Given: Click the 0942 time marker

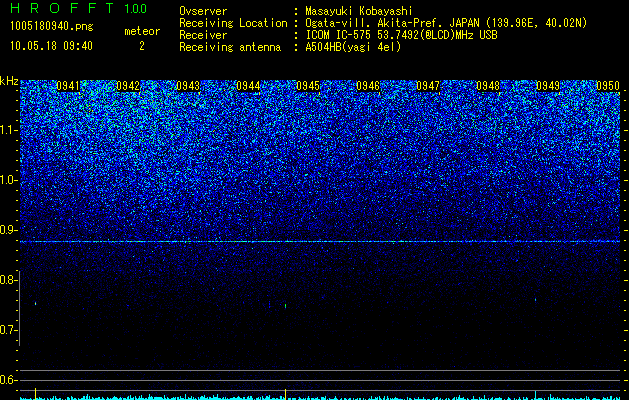Looking at the screenshot, I should pos(128,86).
